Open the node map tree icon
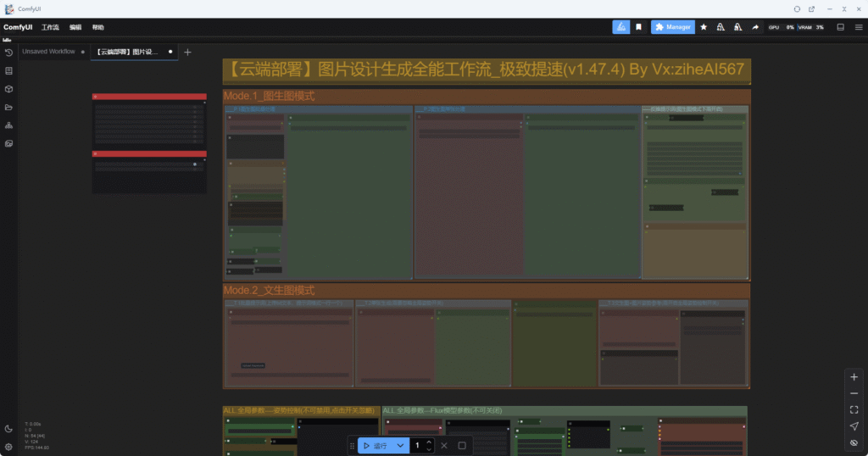 8,125
